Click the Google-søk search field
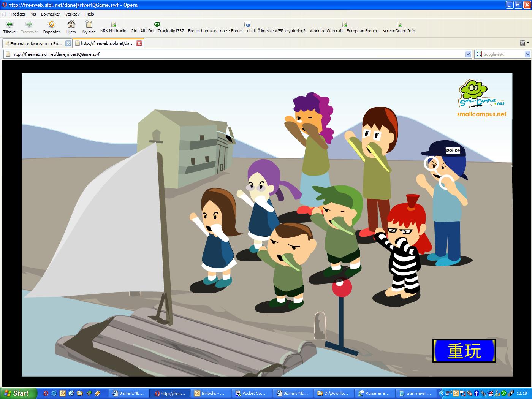Viewport: 532px width, 399px height. tap(503, 54)
